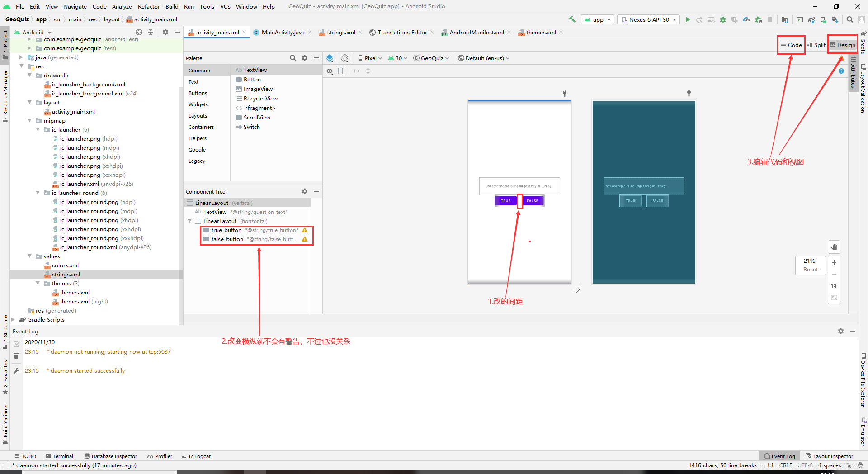The image size is (868, 474).
Task: Toggle the Pan hand tool
Action: click(834, 247)
